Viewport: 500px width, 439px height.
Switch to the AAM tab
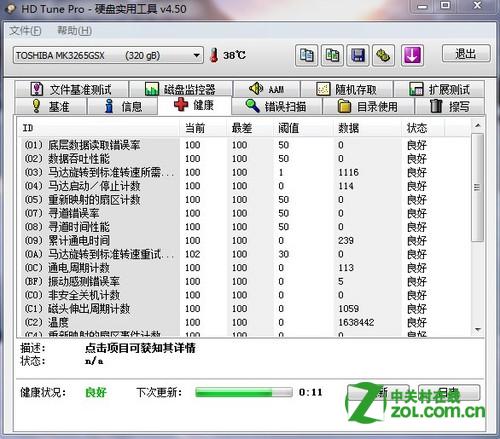click(x=267, y=89)
